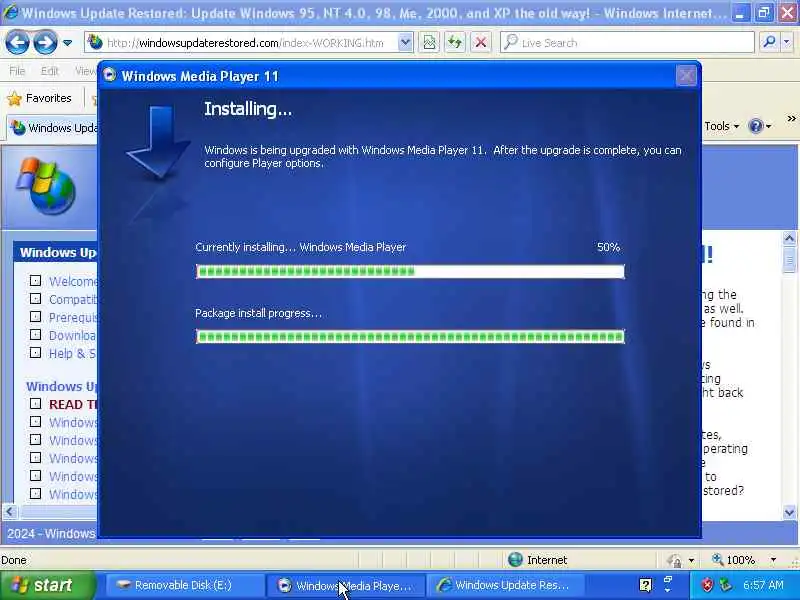800x600 pixels.
Task: Expand the zoom level dropdown arrow
Action: click(x=773, y=560)
